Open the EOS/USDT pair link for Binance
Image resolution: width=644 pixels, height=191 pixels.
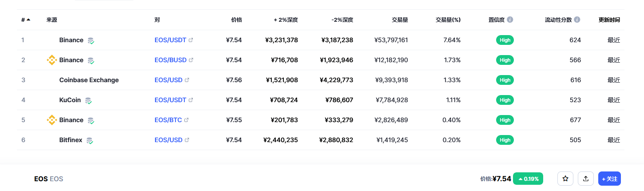[x=171, y=40]
